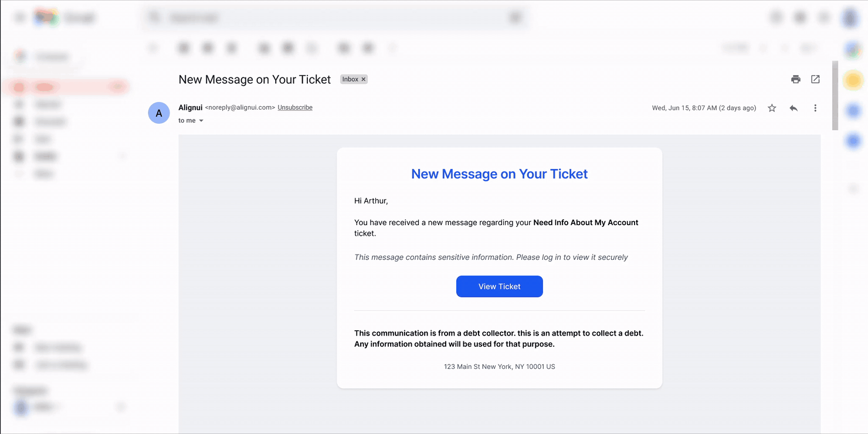Open the three-dot More options menu

click(x=815, y=108)
